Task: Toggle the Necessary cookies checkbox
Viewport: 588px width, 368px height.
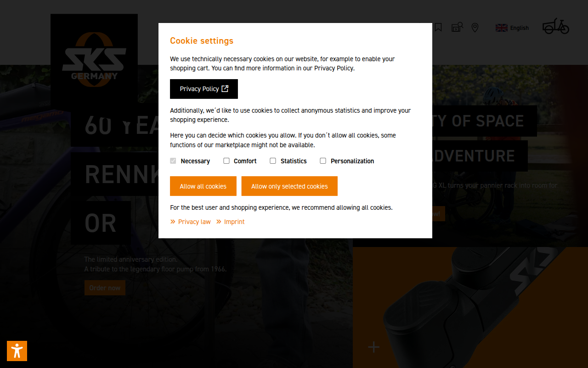Action: 173,161
